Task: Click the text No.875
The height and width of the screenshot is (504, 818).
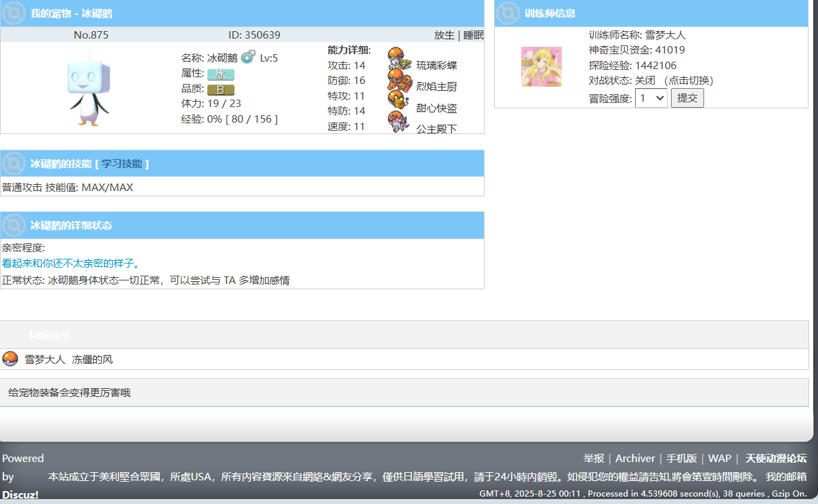Action: click(91, 35)
